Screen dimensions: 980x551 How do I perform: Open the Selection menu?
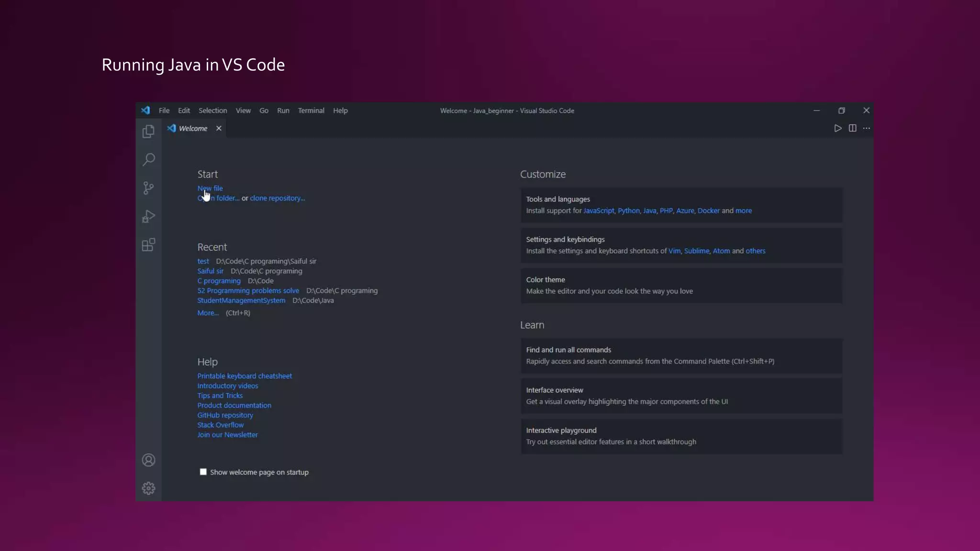point(213,110)
